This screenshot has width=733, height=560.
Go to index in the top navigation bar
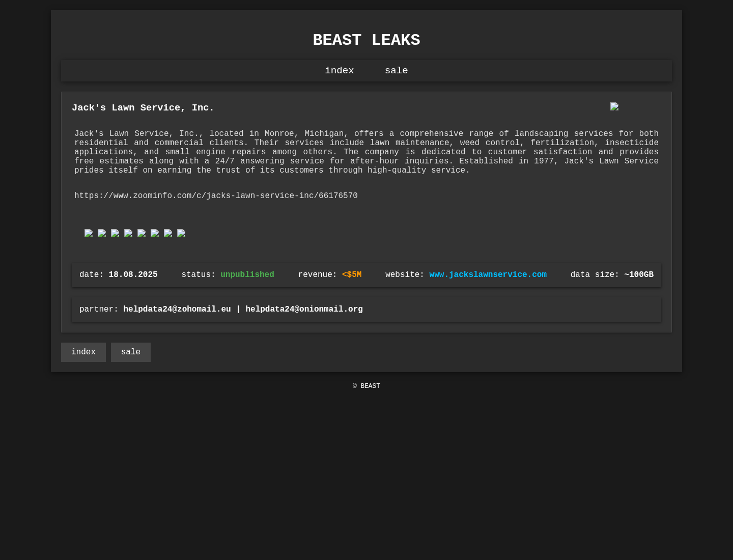point(340,71)
